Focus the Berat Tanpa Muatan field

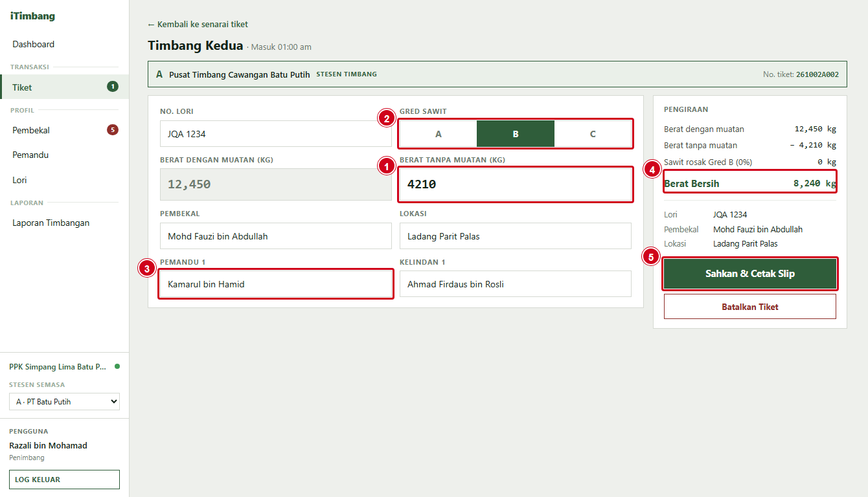click(x=516, y=184)
